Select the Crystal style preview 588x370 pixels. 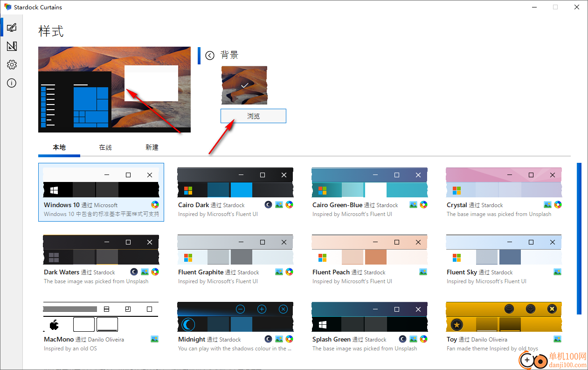pyautogui.click(x=504, y=182)
